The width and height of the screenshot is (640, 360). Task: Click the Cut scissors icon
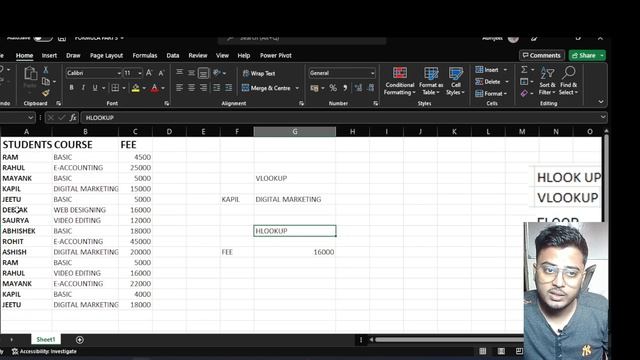(45, 70)
